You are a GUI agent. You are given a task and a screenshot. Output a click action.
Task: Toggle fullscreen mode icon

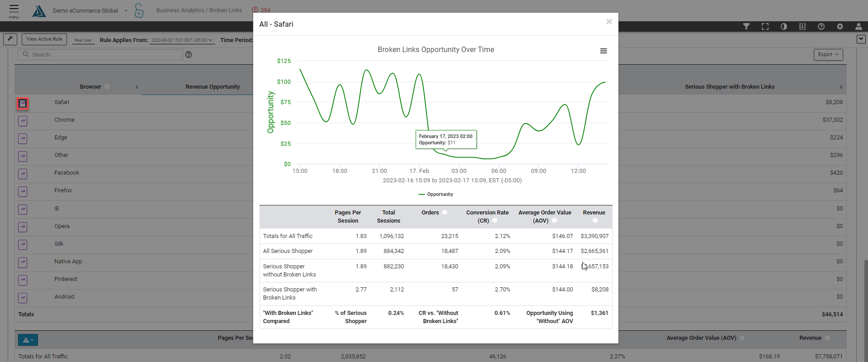[765, 27]
